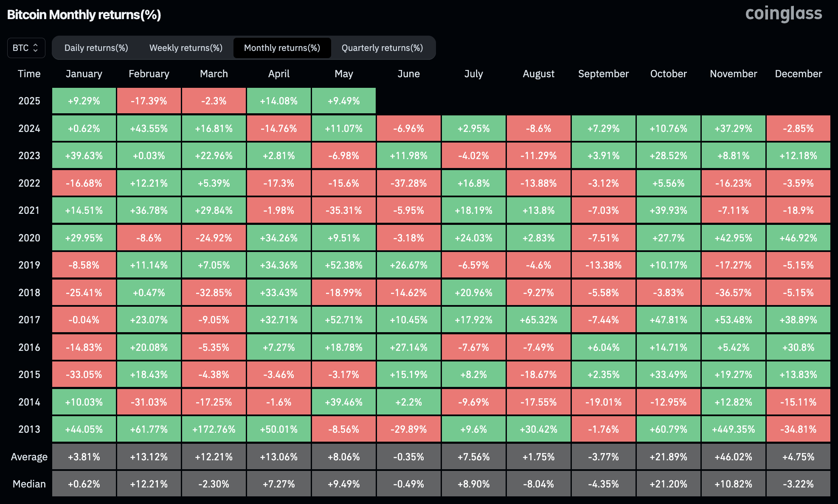This screenshot has height=504, width=838.
Task: Switch to the Daily returns(%) tab
Action: coord(96,48)
